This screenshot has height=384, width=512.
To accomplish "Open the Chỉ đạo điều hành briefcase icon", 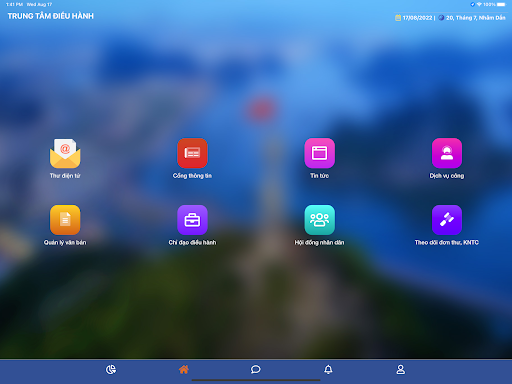I will [x=192, y=220].
